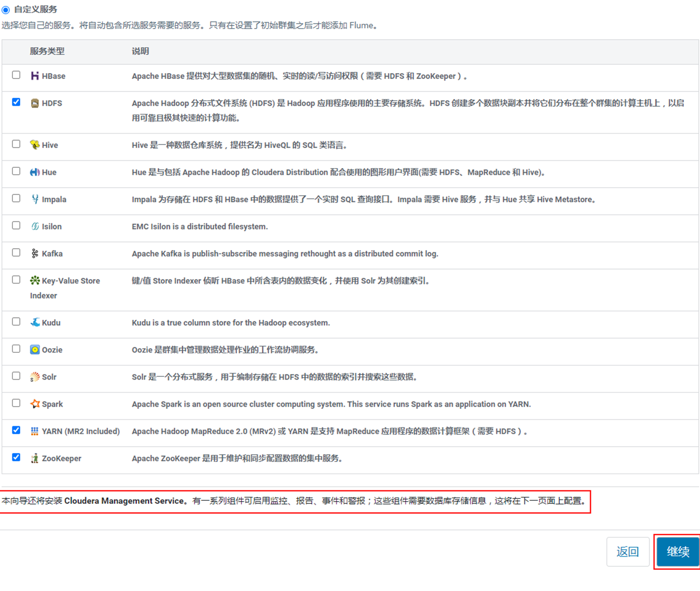Click the Kudu service name
The width and height of the screenshot is (700, 591).
click(x=51, y=323)
